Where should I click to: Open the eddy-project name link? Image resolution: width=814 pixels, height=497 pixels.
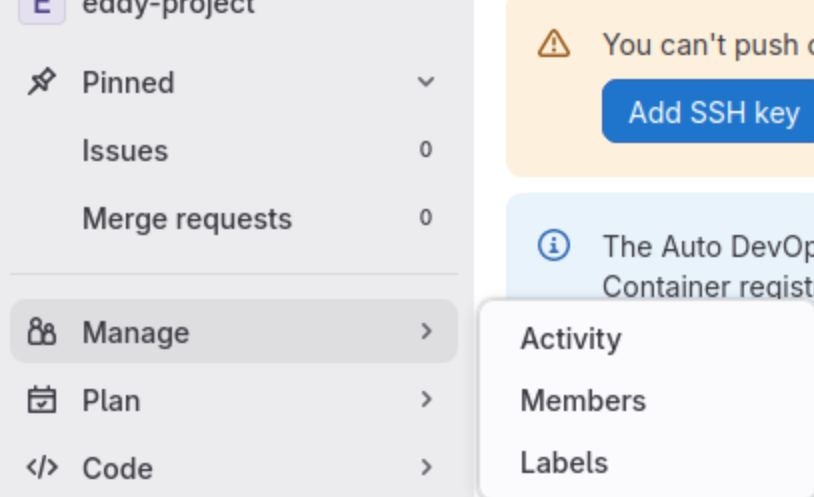pyautogui.click(x=168, y=8)
